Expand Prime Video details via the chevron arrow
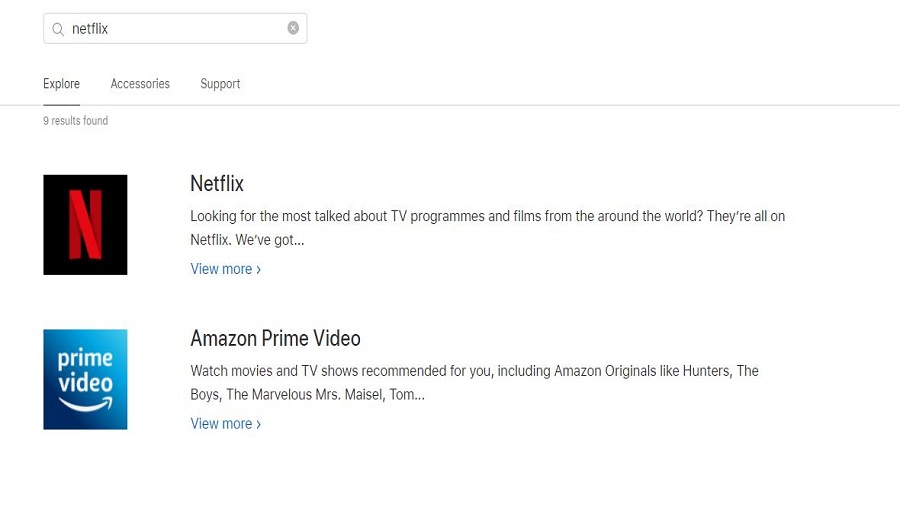The height and width of the screenshot is (506, 900). (258, 425)
